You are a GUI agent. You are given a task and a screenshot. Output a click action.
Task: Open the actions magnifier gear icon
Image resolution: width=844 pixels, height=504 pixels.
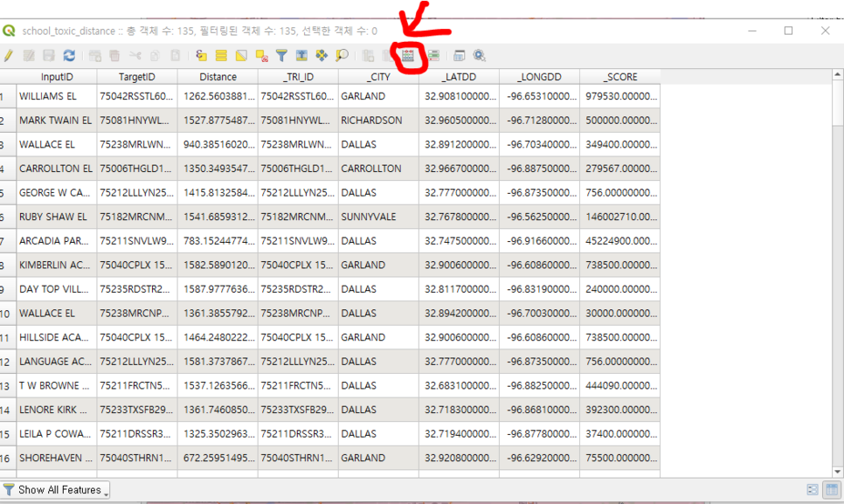479,55
